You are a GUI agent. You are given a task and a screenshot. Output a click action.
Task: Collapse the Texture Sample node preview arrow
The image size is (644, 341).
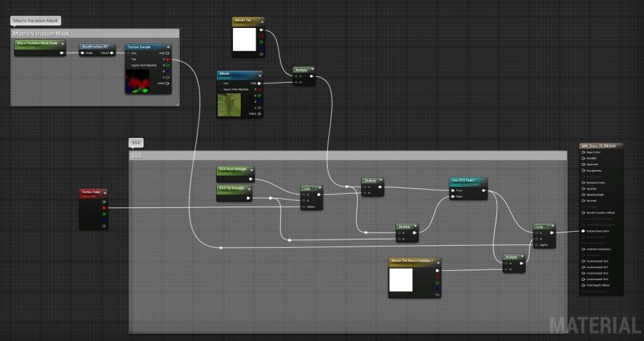(168, 47)
